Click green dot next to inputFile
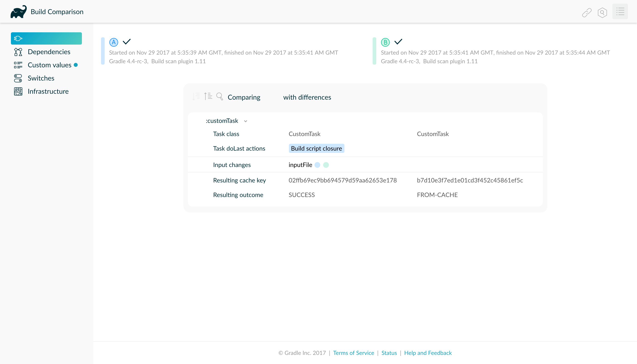The image size is (637, 364). point(326,165)
